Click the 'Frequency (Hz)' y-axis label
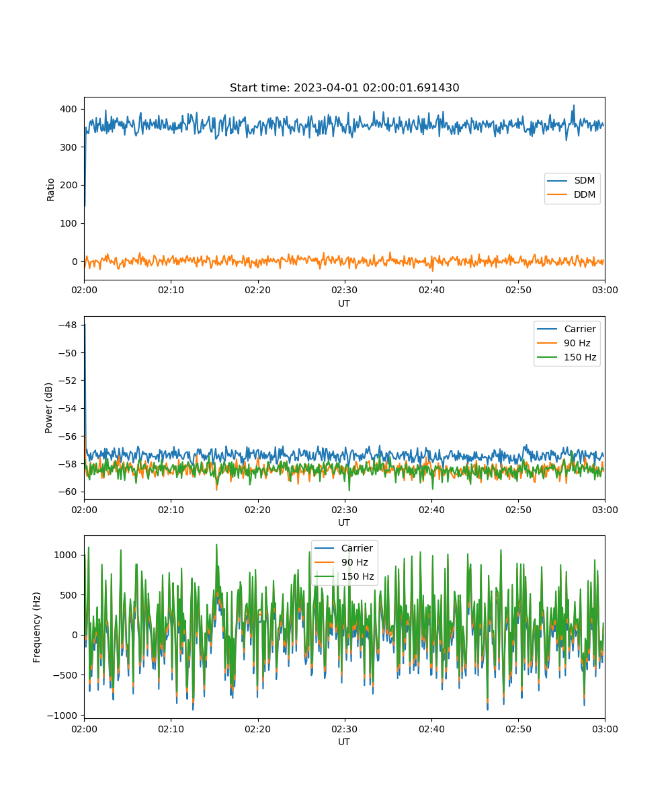Image resolution: width=672 pixels, height=807 pixels. coord(37,627)
